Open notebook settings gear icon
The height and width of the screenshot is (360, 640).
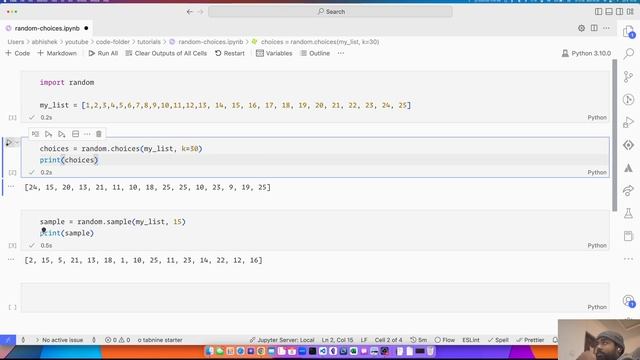pos(581,28)
